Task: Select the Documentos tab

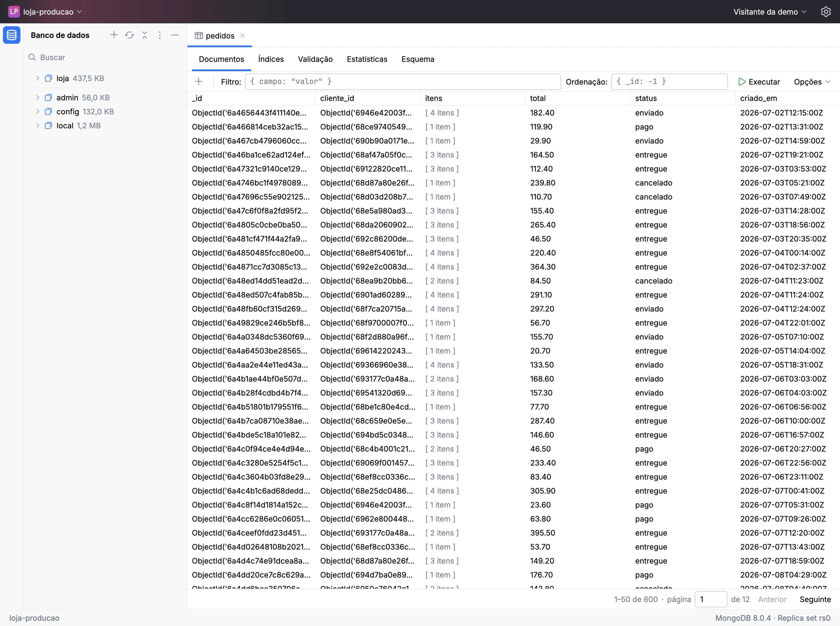Action: pos(221,59)
